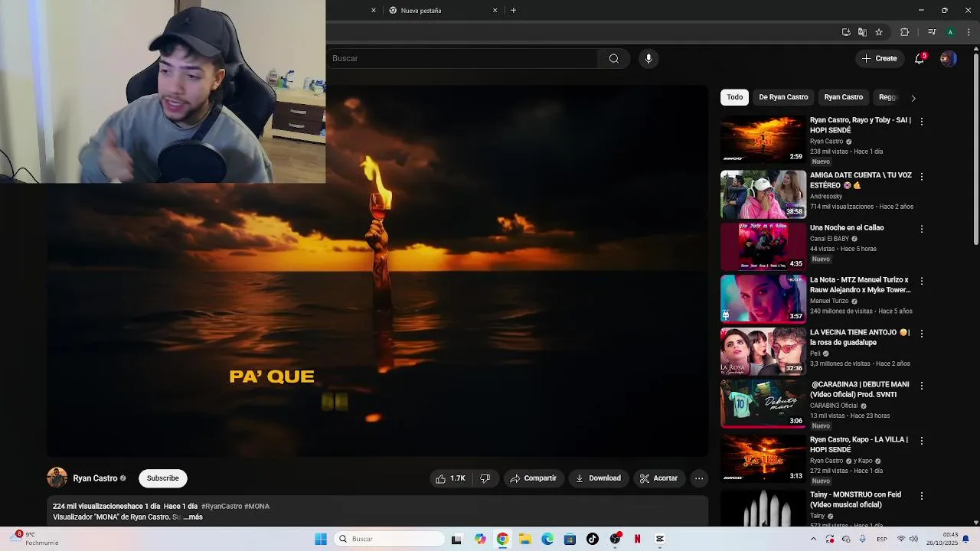Open La Nota video thumbnail
The width and height of the screenshot is (980, 551).
[763, 298]
